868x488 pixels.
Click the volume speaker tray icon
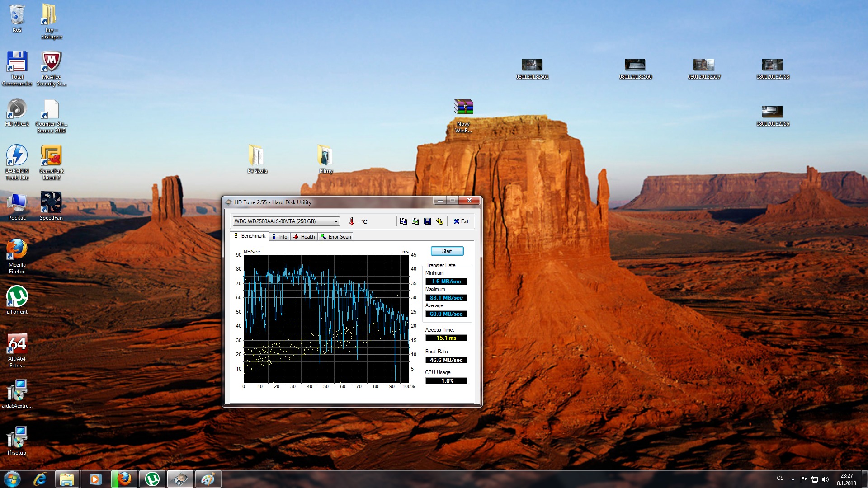(826, 479)
